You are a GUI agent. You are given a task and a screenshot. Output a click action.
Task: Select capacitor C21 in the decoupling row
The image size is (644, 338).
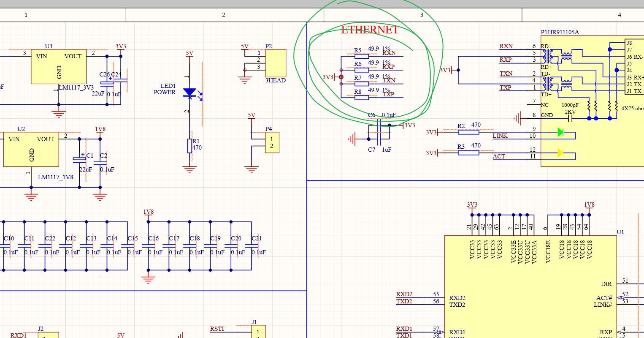pyautogui.click(x=252, y=245)
